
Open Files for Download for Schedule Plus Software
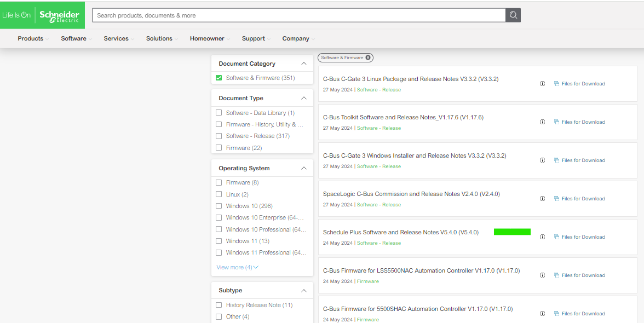579,237
